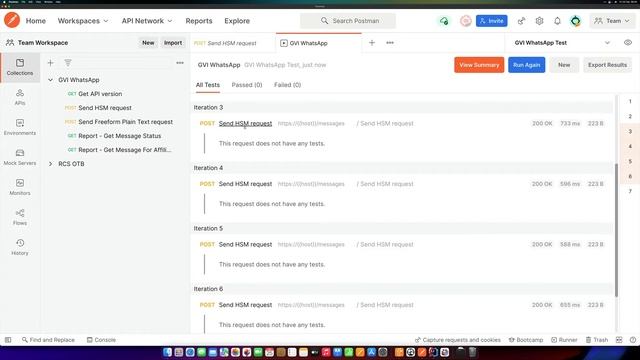This screenshot has width=640, height=360.
Task: Open the APIs sidebar panel
Action: (20, 98)
